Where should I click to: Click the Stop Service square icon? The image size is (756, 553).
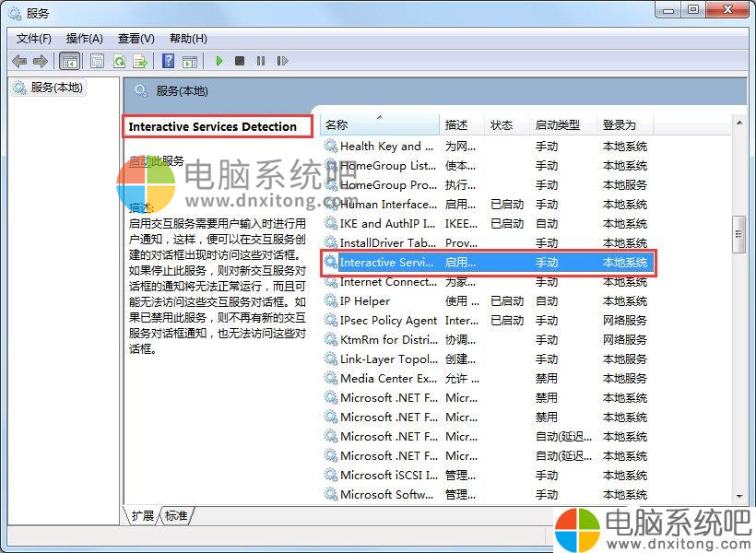tap(239, 61)
